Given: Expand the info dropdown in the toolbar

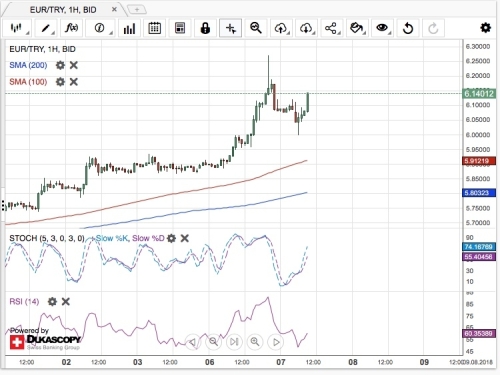Looking at the screenshot, I should click(x=100, y=28).
